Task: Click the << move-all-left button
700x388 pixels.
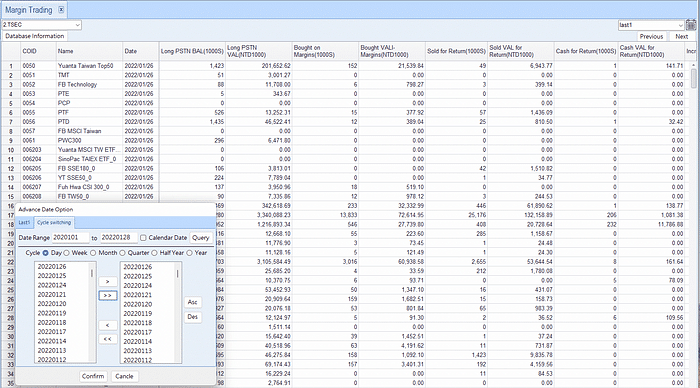Action: pos(108,339)
